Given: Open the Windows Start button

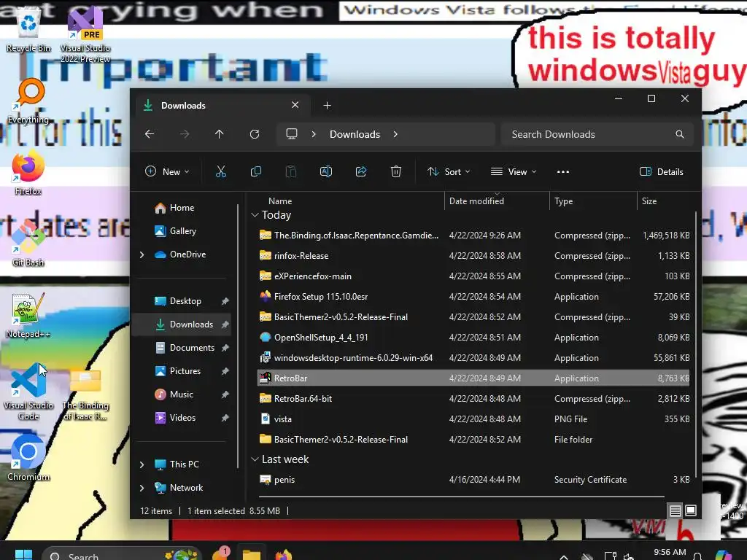Looking at the screenshot, I should (23, 555).
